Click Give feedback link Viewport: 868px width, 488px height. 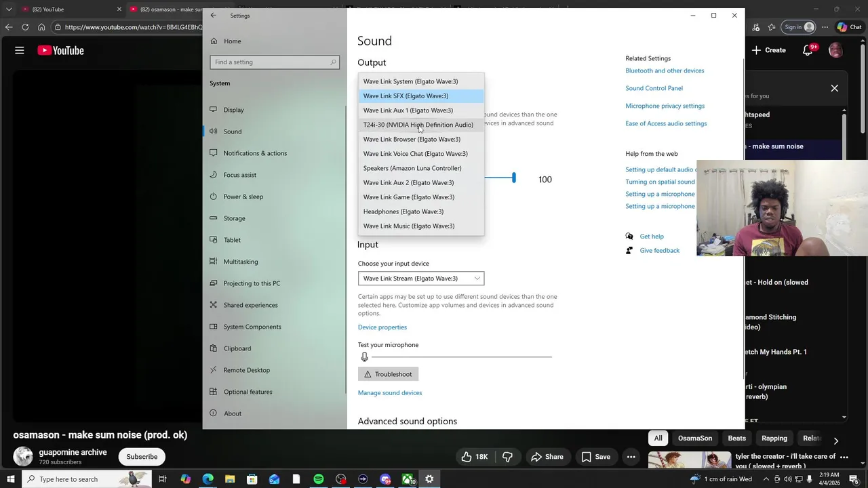[x=659, y=251]
